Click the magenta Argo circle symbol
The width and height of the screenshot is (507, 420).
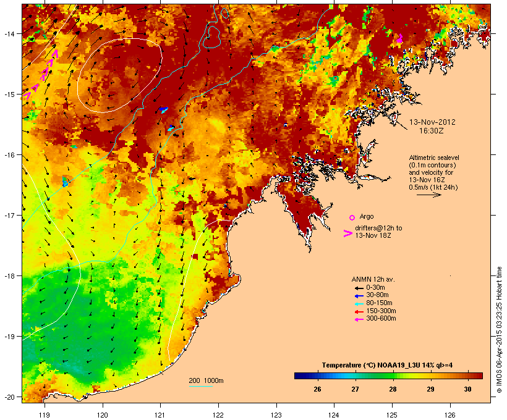352,218
